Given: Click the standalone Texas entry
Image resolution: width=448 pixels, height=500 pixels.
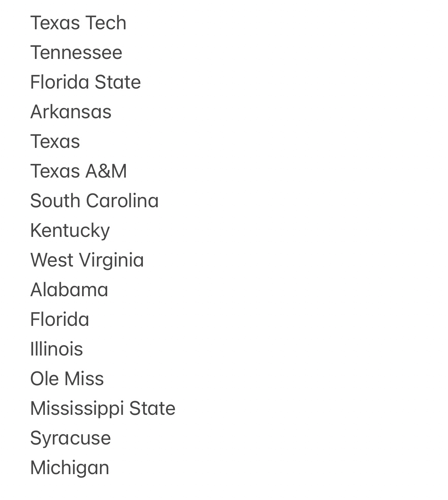Looking at the screenshot, I should click(x=55, y=141).
